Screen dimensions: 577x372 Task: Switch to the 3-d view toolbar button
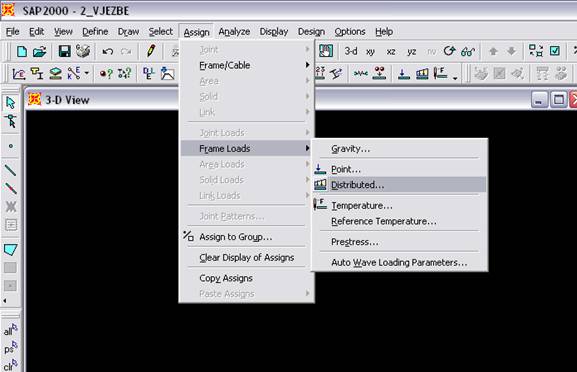click(351, 51)
